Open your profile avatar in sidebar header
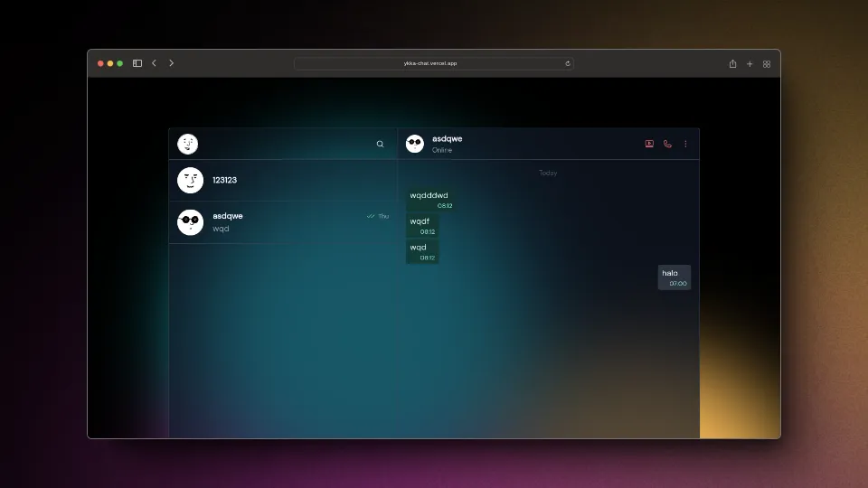 point(188,144)
